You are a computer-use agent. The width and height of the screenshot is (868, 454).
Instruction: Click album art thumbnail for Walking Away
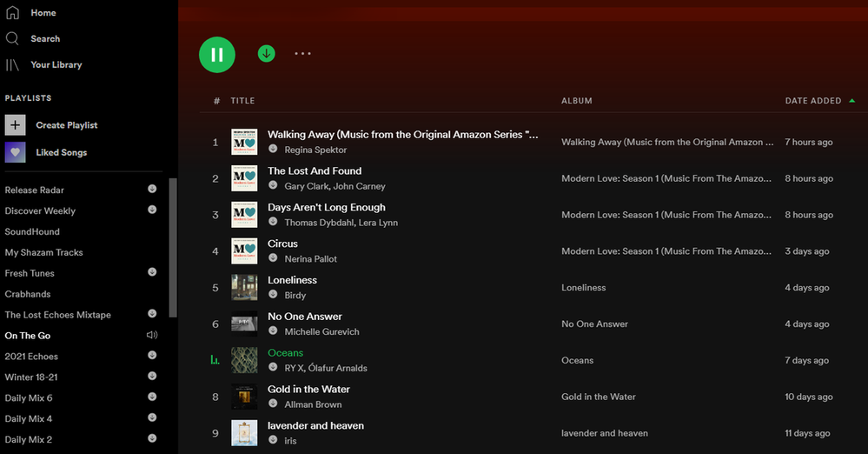[x=244, y=142]
